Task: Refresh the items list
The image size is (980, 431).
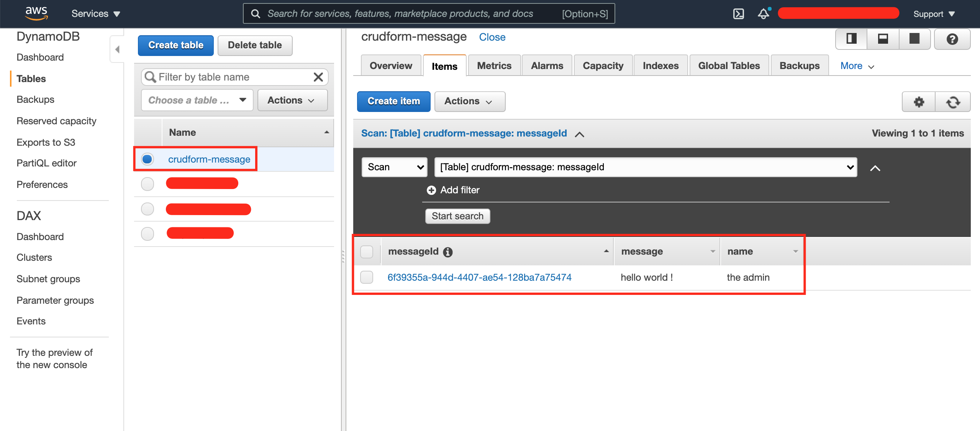Action: 954,102
